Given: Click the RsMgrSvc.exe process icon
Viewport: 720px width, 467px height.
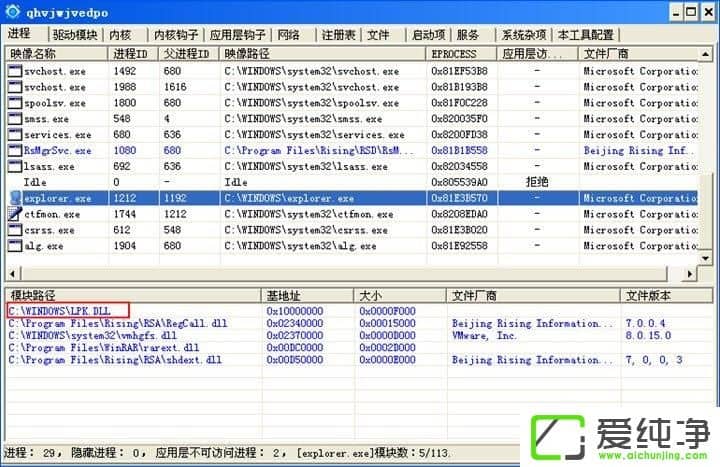Looking at the screenshot, I should [14, 151].
